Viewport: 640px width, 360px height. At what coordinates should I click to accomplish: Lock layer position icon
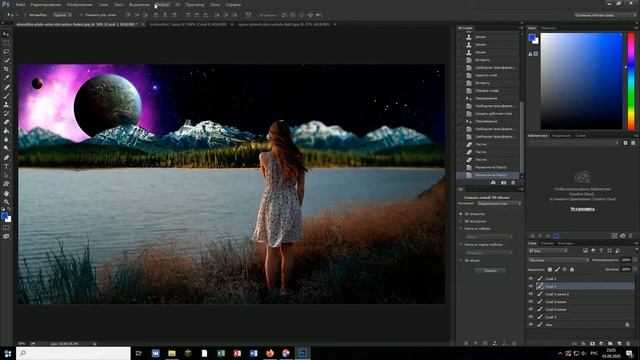pos(564,269)
